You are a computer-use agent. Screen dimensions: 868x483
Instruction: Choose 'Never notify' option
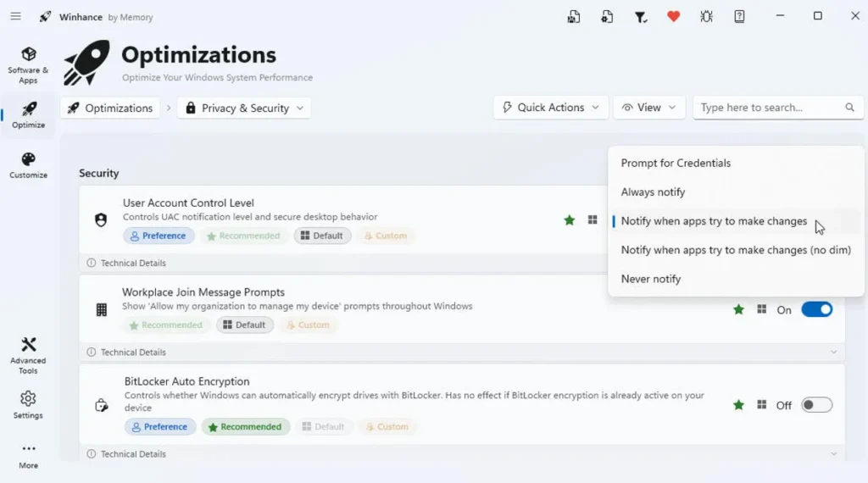(x=650, y=279)
